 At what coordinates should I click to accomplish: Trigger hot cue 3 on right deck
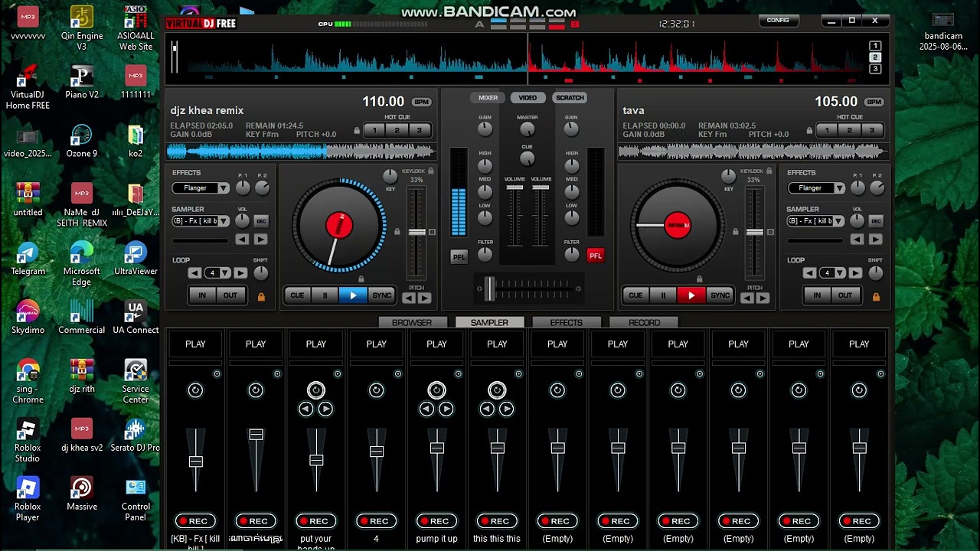tap(872, 131)
